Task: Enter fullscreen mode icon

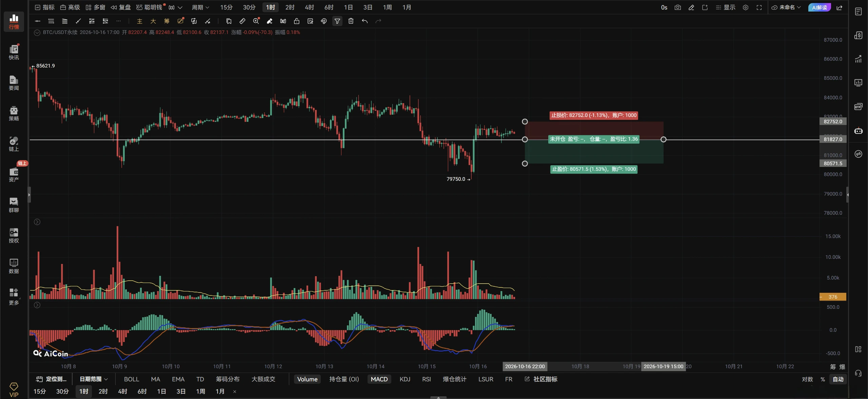Action: point(759,7)
